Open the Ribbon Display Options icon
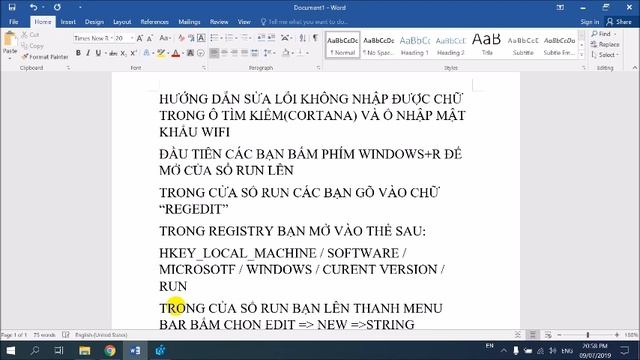 tap(560, 7)
